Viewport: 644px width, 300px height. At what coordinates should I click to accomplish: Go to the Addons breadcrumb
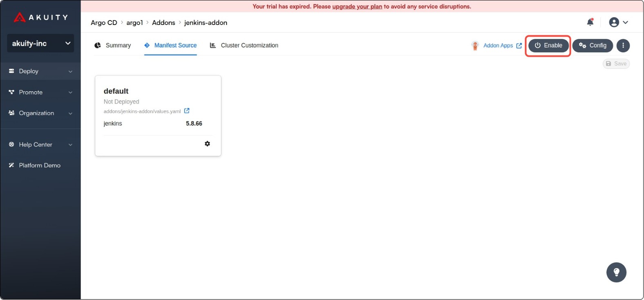163,23
